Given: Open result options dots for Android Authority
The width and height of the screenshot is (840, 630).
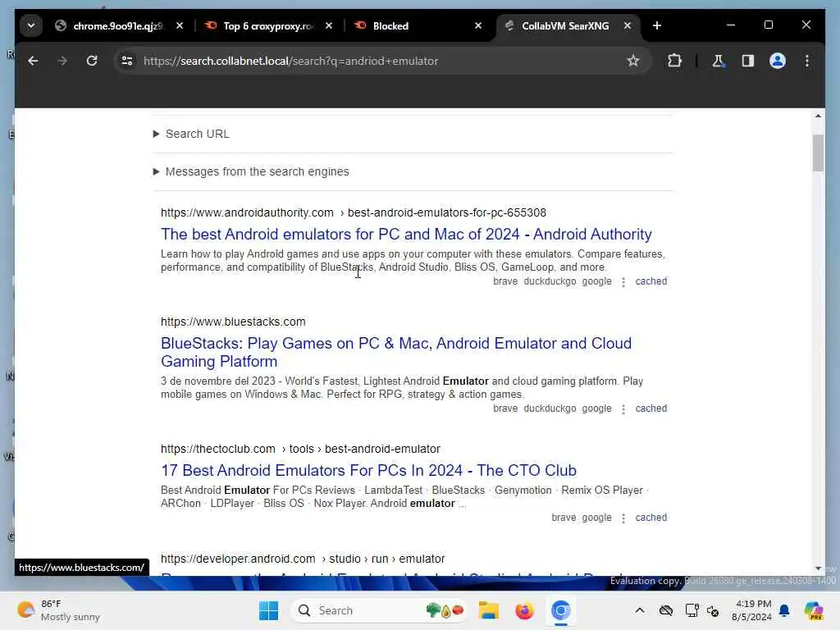Looking at the screenshot, I should [x=623, y=282].
